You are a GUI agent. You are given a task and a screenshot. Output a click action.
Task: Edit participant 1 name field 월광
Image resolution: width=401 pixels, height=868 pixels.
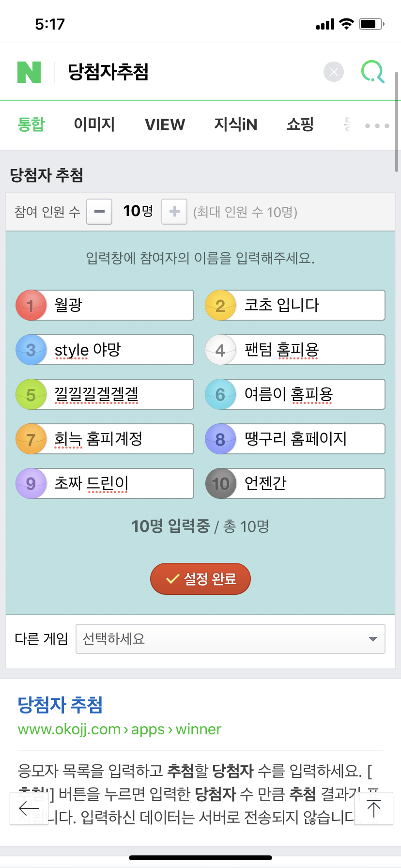[x=120, y=305]
